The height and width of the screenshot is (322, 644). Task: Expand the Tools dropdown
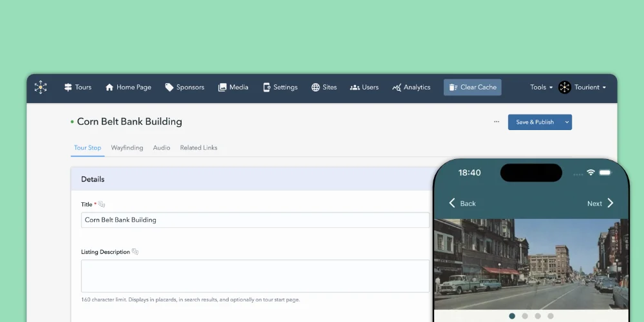pyautogui.click(x=542, y=87)
